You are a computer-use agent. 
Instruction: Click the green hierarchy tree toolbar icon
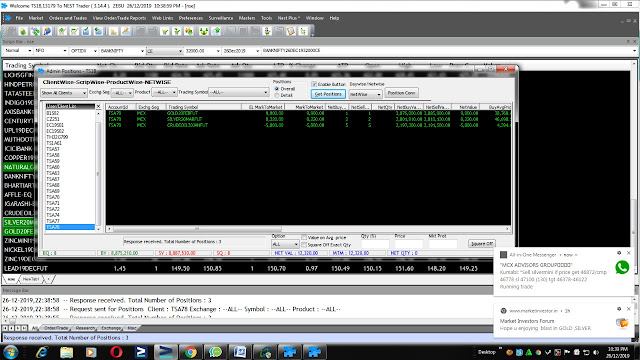click(303, 31)
